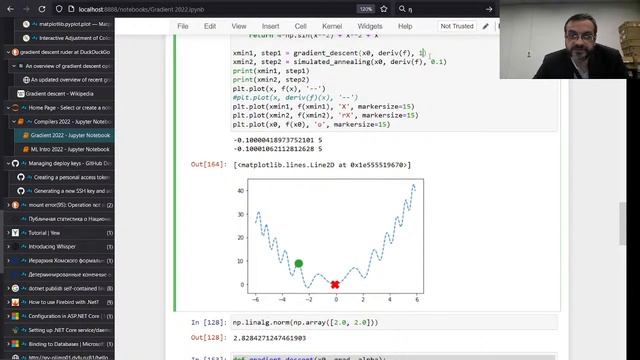
Task: Expand the mount error(95) tab group
Action: pyautogui.click(x=8, y=205)
